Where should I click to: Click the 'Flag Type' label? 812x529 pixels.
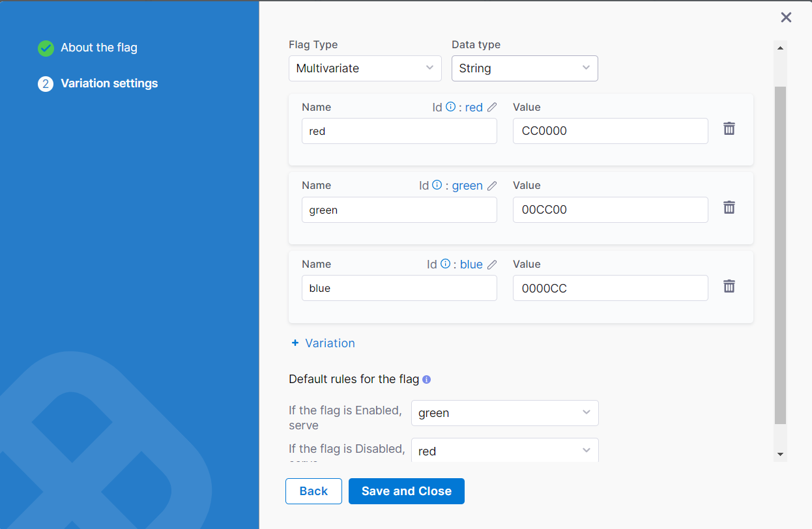point(313,45)
